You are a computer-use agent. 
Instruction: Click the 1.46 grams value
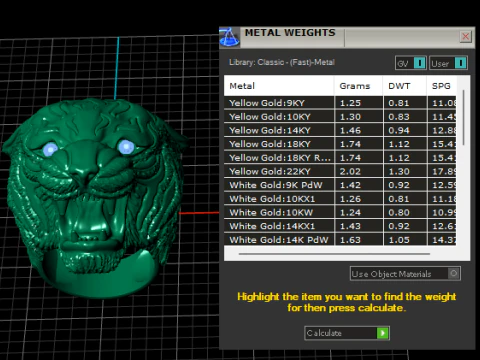(350, 130)
